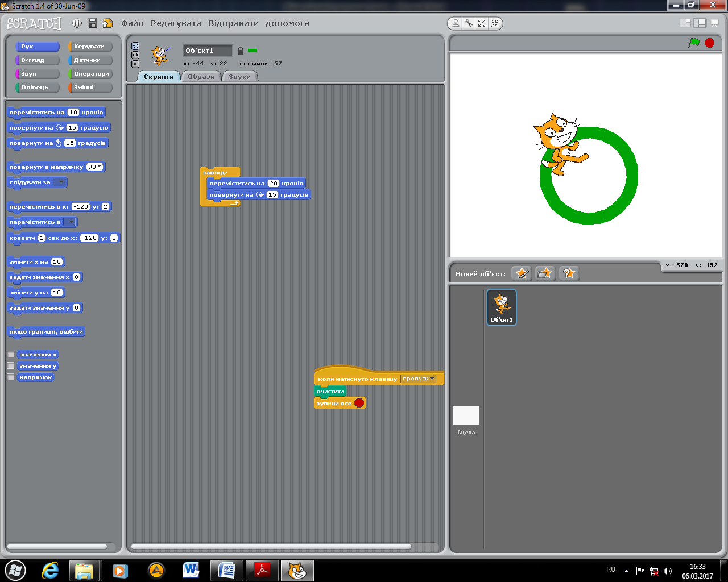Image resolution: width=728 pixels, height=582 pixels.
Task: Click the cat sprite thumbnail in header
Action: coord(160,56)
